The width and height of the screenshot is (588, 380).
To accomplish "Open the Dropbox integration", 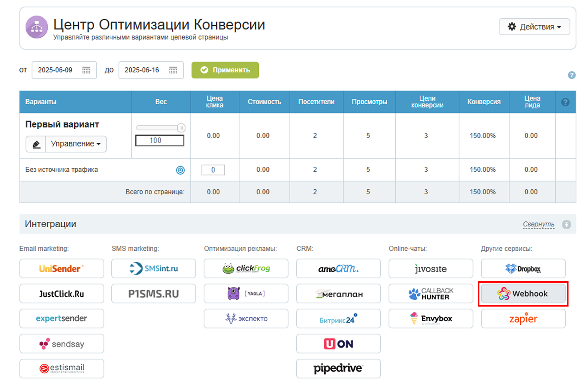I will [523, 269].
